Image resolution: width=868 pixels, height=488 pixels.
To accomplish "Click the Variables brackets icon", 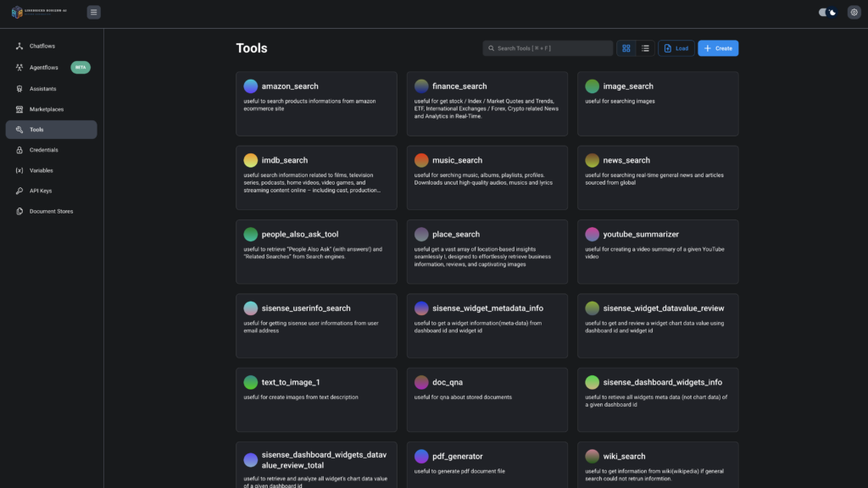I will tap(19, 170).
